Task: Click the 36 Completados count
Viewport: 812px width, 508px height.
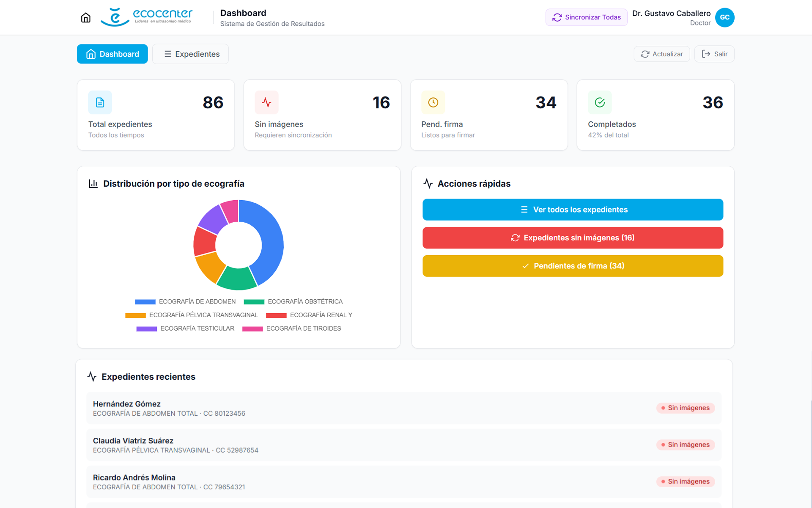Action: click(x=713, y=102)
